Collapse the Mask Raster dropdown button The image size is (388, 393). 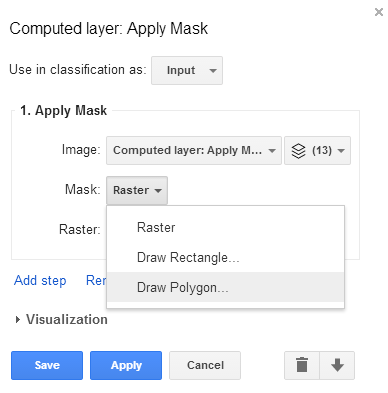tap(137, 190)
